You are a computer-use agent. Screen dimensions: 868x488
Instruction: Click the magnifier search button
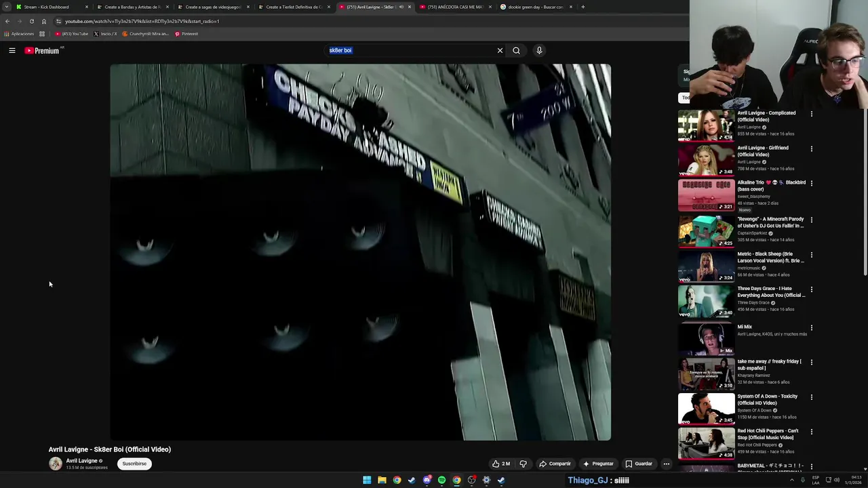(516, 50)
